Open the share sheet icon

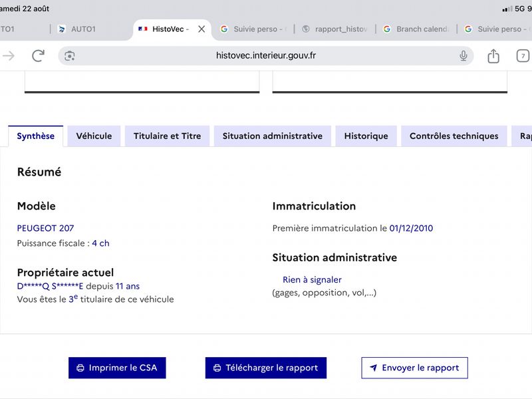pos(493,56)
